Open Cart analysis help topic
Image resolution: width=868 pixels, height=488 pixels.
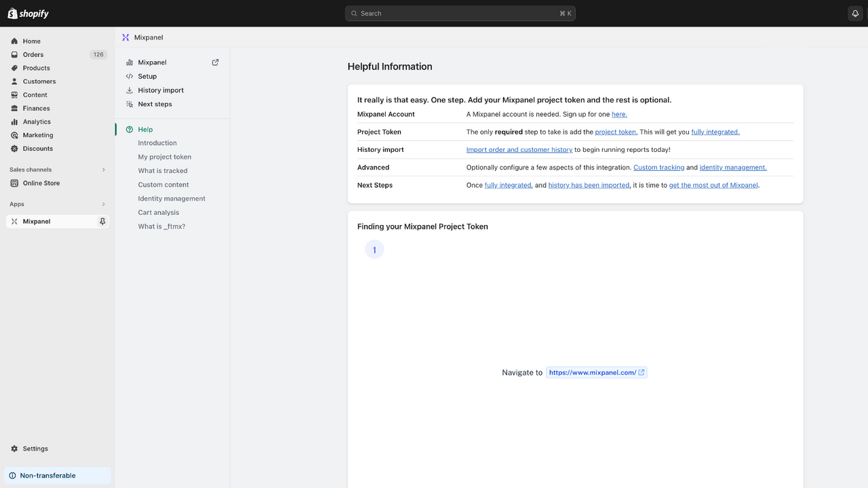[x=159, y=213]
